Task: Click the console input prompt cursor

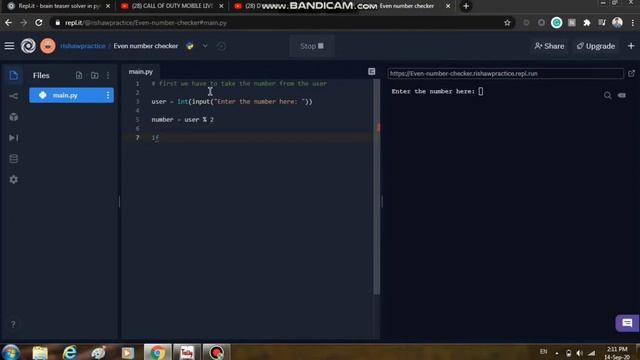Action: 481,91
